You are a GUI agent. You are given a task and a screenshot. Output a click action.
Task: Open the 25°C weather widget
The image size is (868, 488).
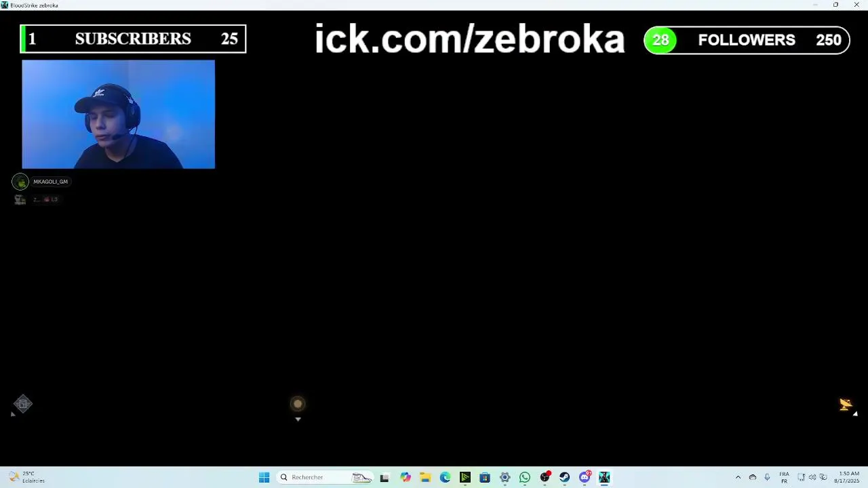pyautogui.click(x=26, y=477)
